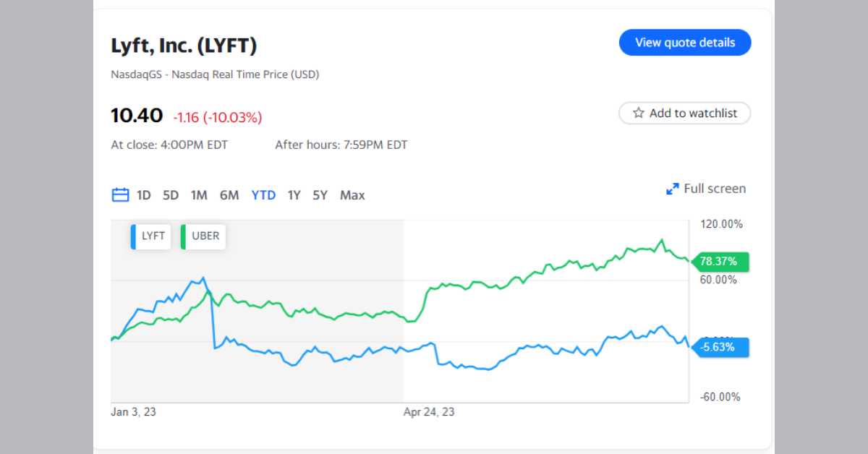Show the 1Y chart range
Viewport: 868px width, 454px height.
point(294,195)
